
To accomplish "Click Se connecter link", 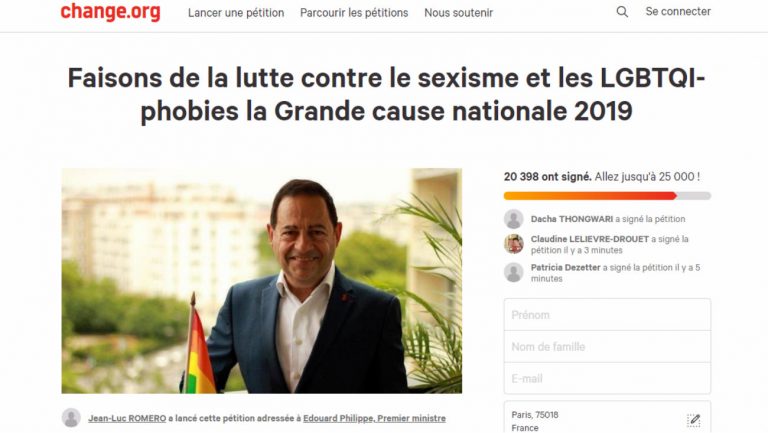I will click(678, 12).
